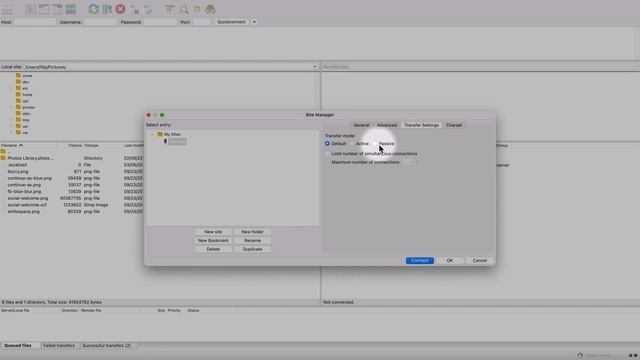Select site entry under My Sites

tap(177, 141)
